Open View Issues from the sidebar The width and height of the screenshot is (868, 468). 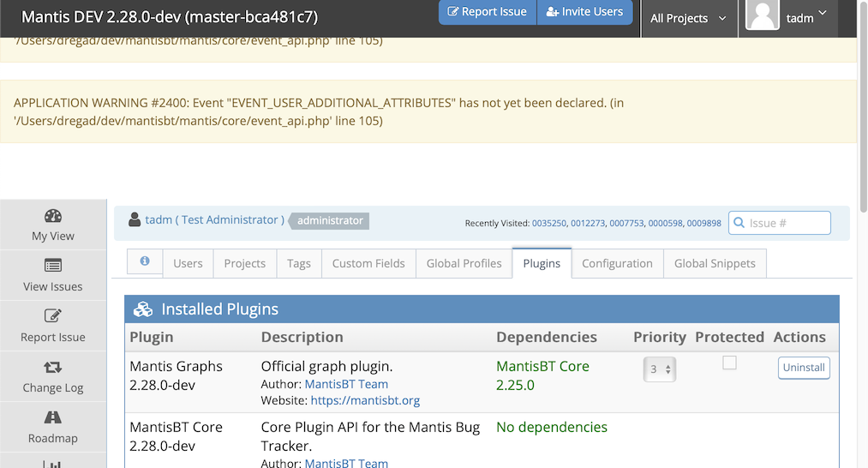(x=53, y=276)
